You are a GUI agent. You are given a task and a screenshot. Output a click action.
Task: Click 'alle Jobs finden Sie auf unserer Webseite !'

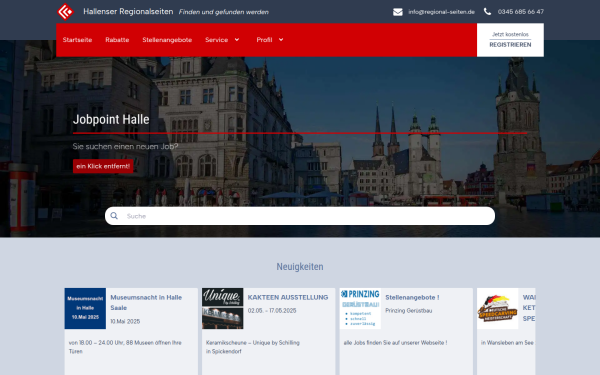point(395,343)
